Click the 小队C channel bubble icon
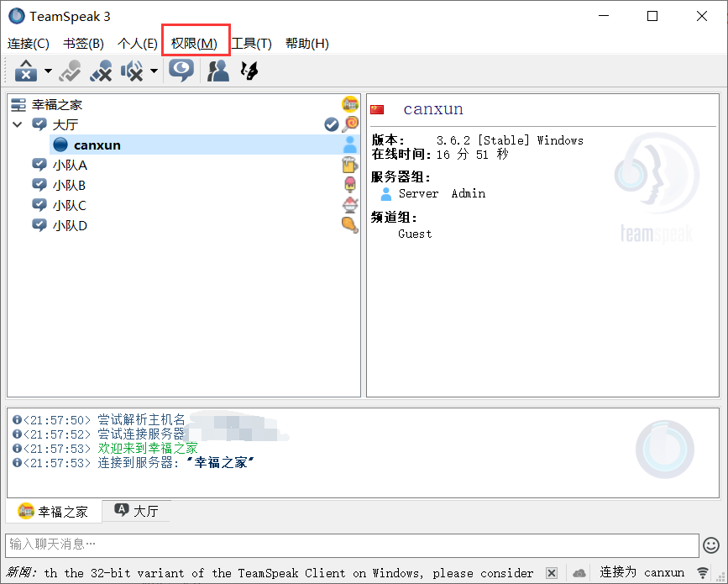The image size is (728, 584). point(39,205)
